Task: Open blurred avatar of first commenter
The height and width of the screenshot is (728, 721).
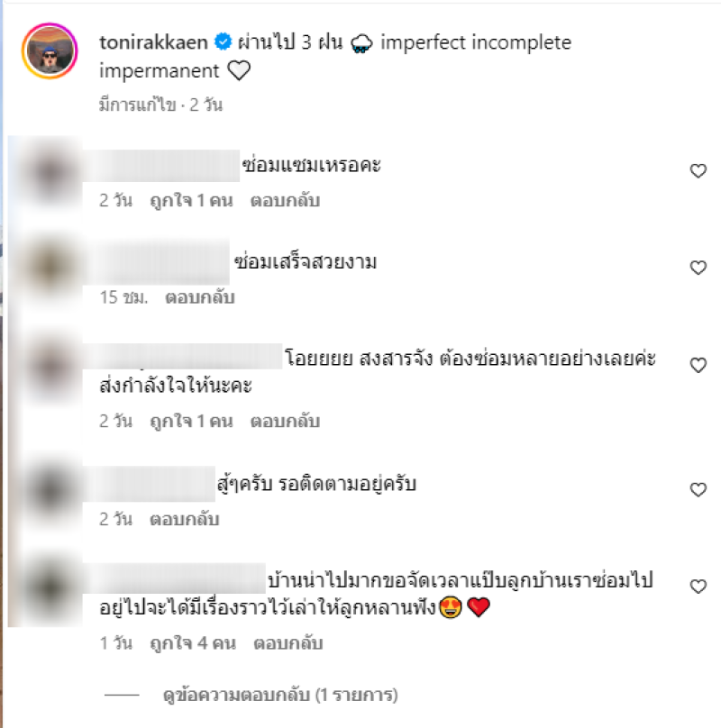Action: tap(50, 172)
